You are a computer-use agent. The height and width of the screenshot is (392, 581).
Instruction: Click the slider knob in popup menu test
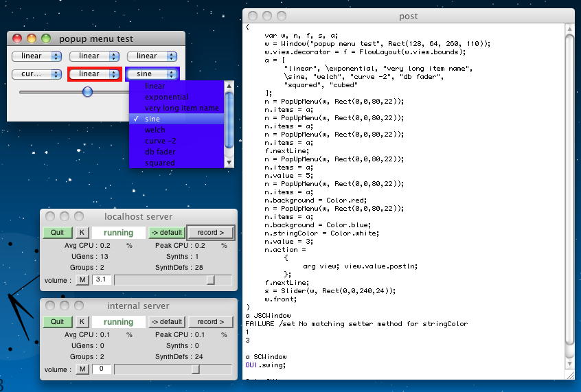[87, 91]
